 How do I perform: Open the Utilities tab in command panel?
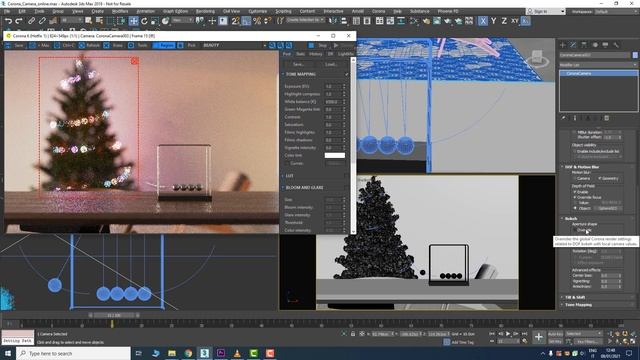point(616,45)
